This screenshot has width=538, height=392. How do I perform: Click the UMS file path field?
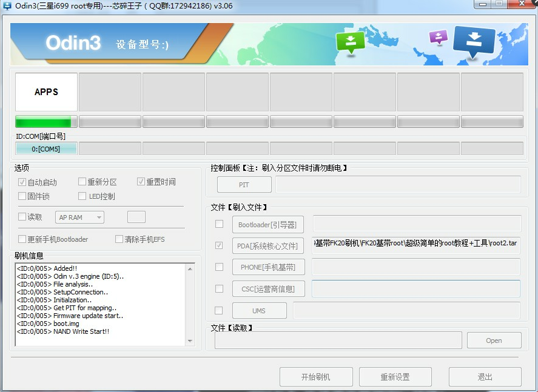pos(406,310)
